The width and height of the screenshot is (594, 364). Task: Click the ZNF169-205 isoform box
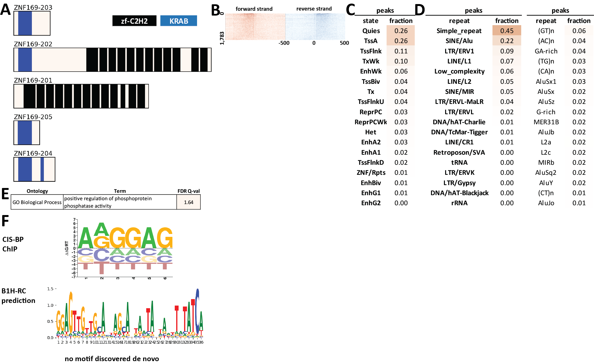pos(27,132)
